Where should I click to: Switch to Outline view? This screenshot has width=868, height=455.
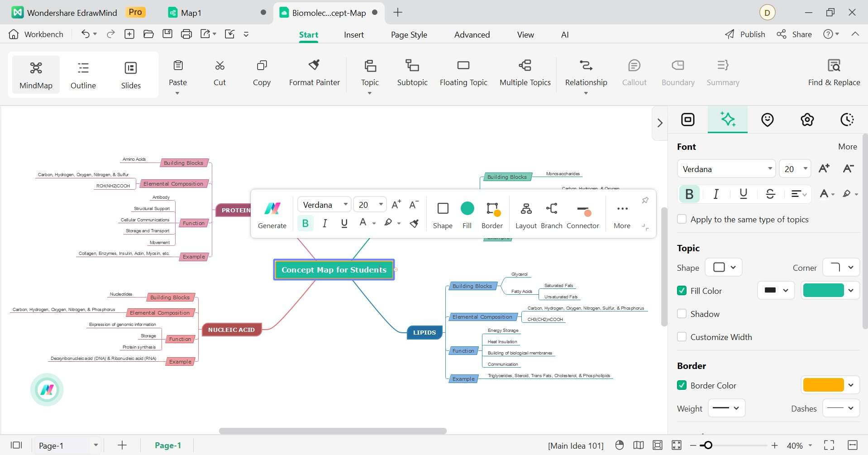[83, 75]
